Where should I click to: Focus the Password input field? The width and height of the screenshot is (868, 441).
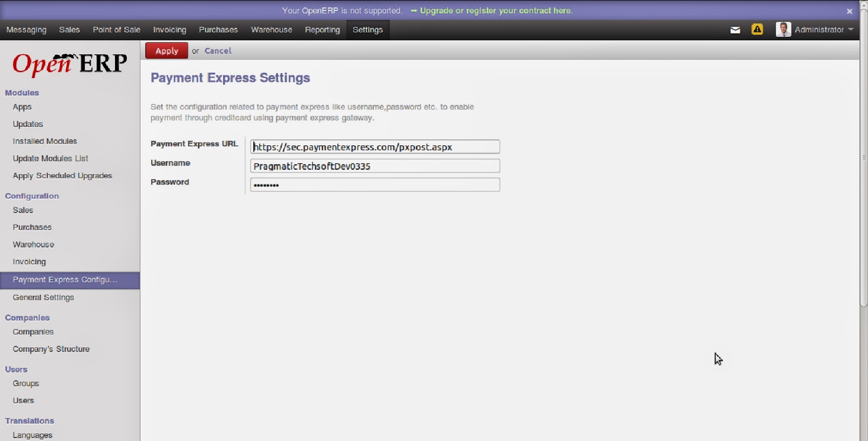pyautogui.click(x=375, y=184)
